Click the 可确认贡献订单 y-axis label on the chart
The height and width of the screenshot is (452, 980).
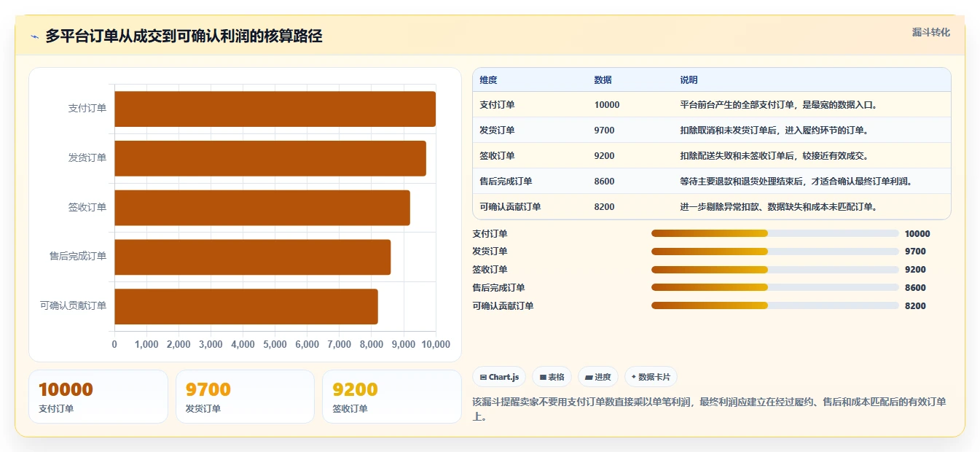[x=74, y=305]
